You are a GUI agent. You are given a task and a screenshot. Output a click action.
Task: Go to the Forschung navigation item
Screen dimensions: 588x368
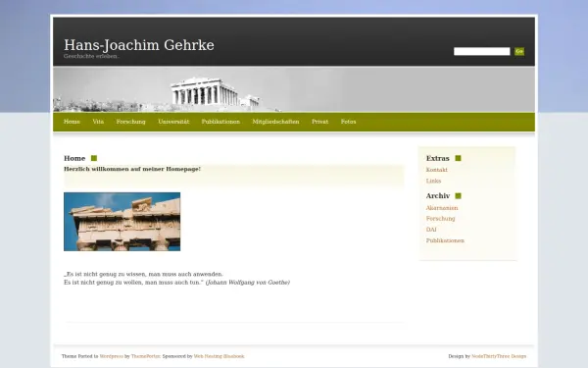131,122
